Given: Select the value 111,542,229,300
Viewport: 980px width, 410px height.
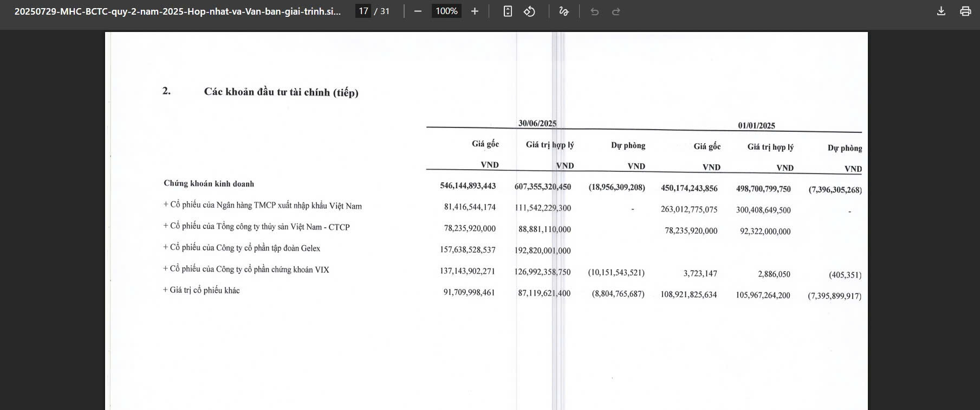Looking at the screenshot, I should [543, 208].
